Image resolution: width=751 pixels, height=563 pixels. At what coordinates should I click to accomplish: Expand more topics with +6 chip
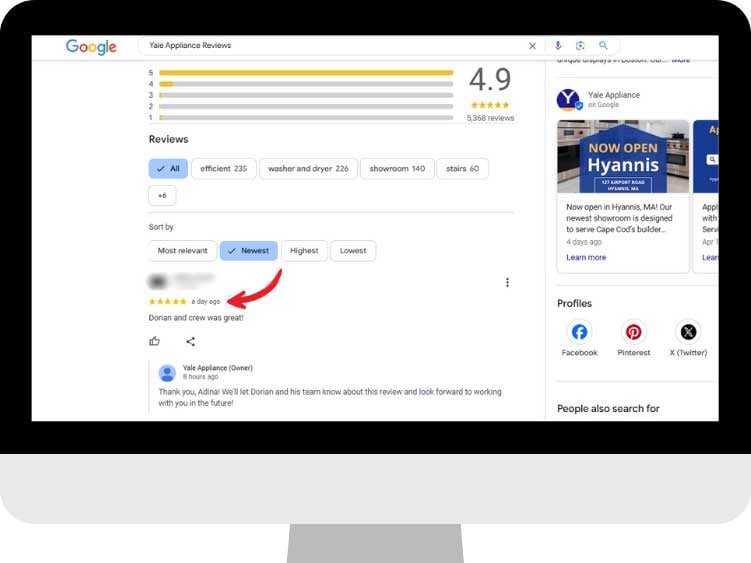pos(162,195)
